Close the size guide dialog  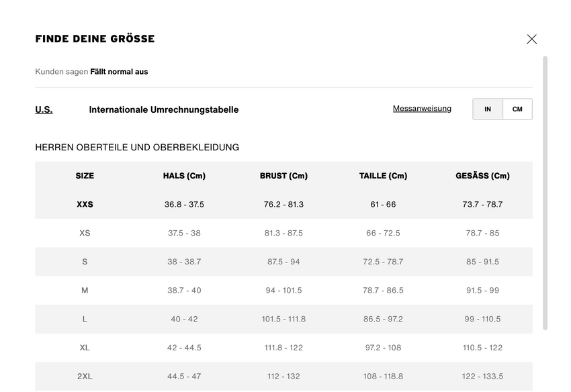pyautogui.click(x=531, y=39)
